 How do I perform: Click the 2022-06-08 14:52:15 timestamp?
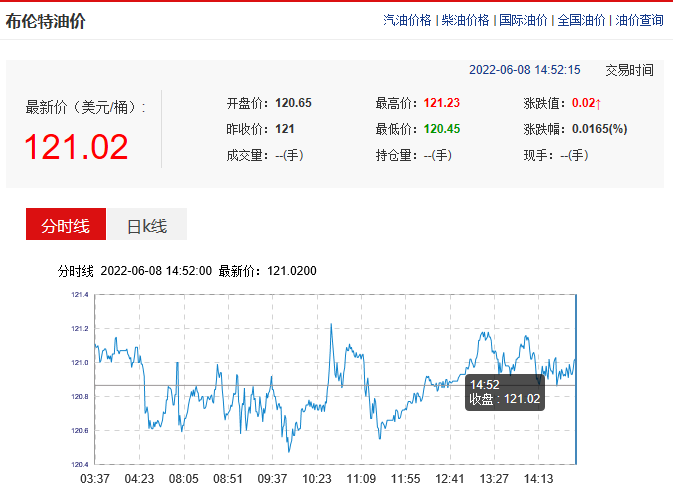pos(524,70)
